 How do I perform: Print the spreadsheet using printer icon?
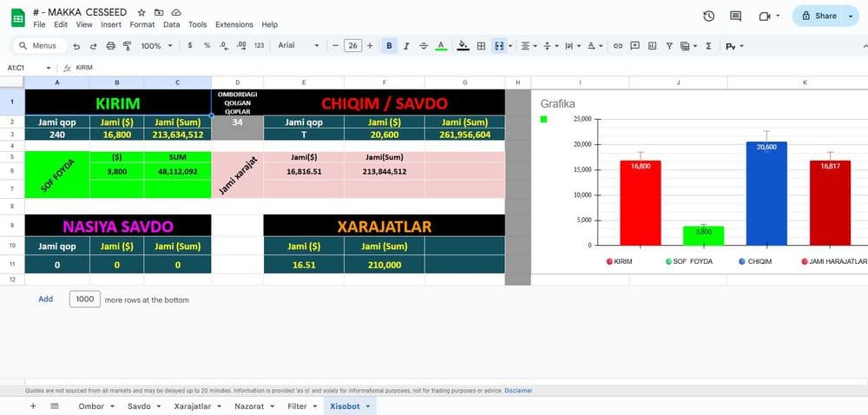point(110,46)
